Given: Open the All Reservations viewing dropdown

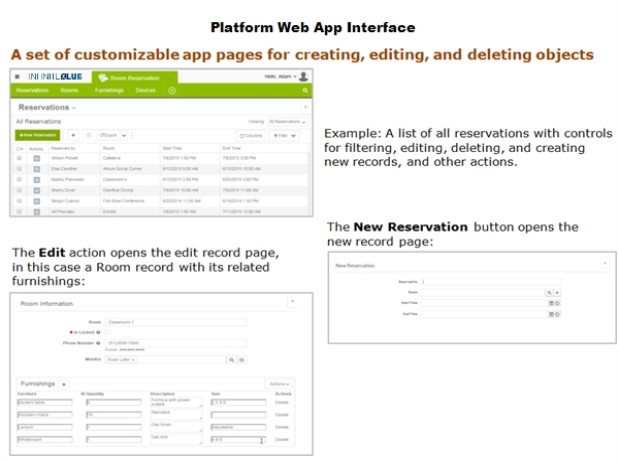Looking at the screenshot, I should 283,120.
